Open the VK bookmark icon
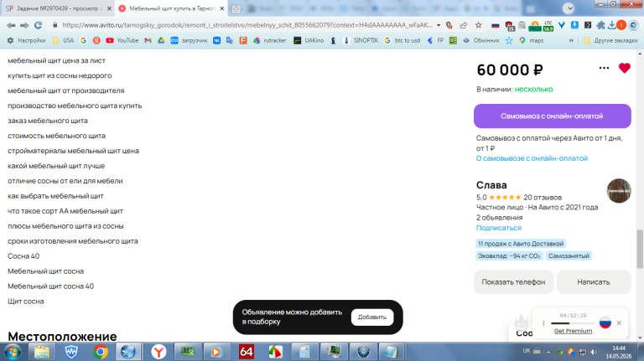 click(x=216, y=40)
